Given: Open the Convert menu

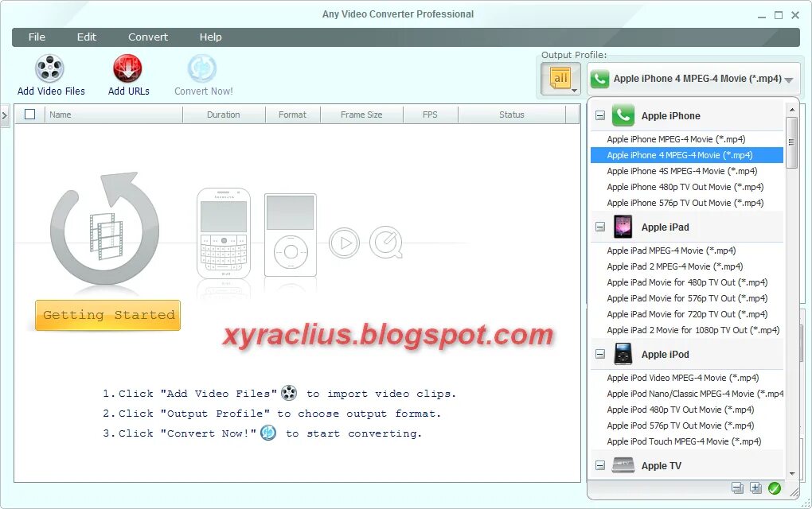Looking at the screenshot, I should [x=148, y=37].
